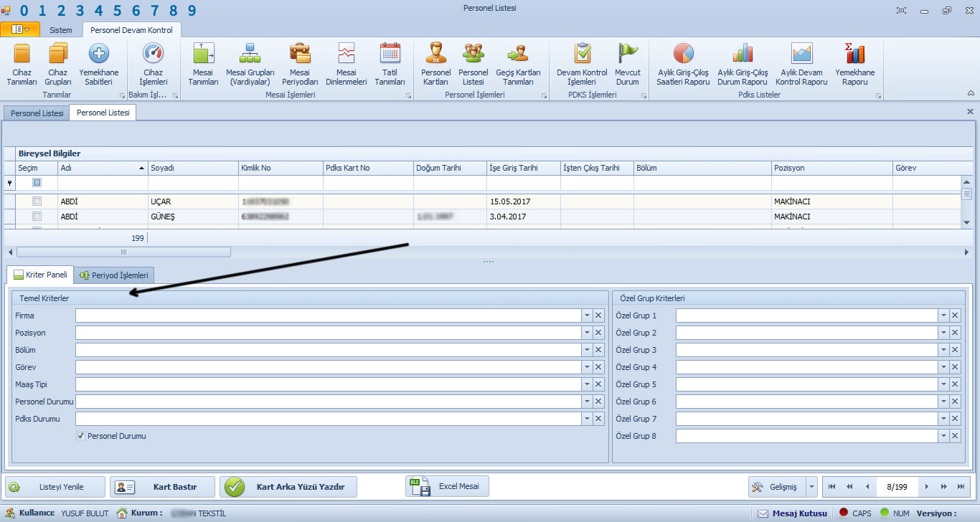Expand the Gelişmiş dropdown arrow
This screenshot has width=980, height=522.
click(811, 487)
